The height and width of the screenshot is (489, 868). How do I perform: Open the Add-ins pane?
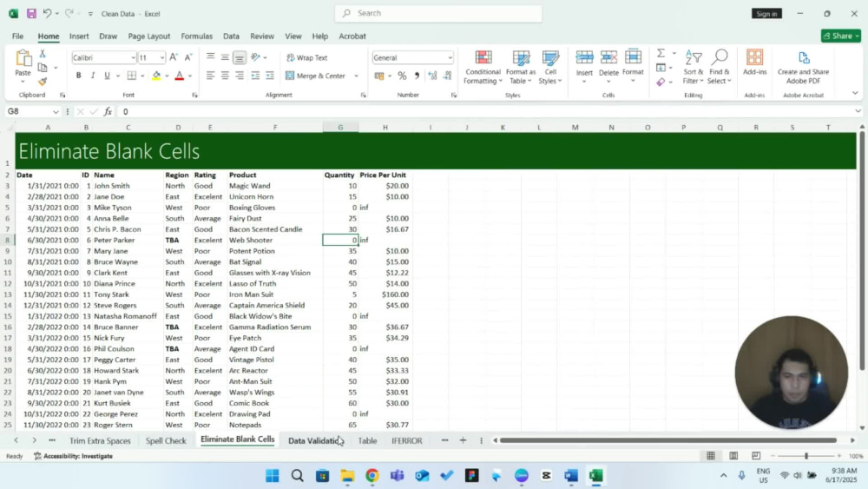(754, 63)
